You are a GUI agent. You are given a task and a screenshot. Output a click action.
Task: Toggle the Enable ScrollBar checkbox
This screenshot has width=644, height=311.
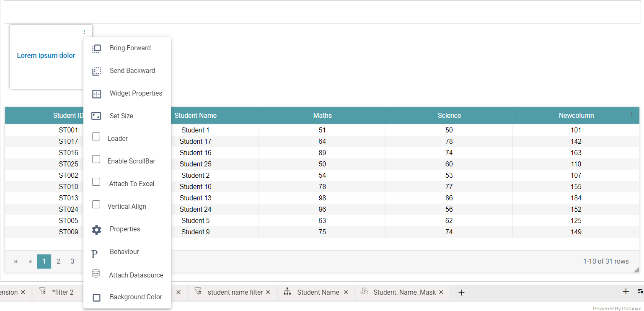96,159
